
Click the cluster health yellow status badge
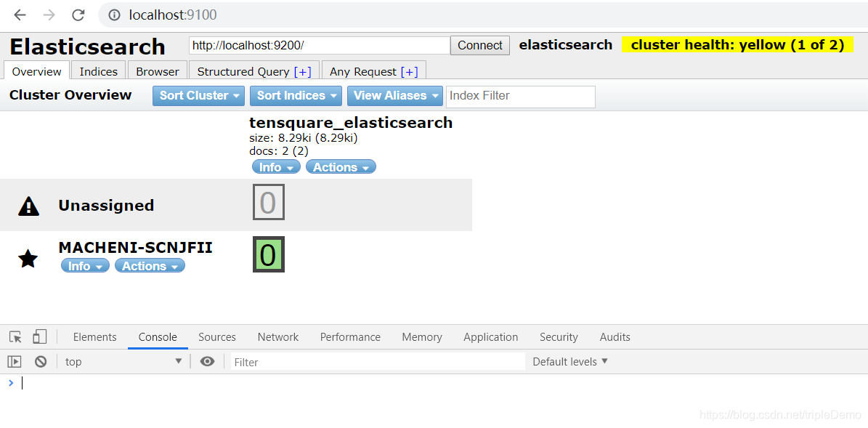pos(737,45)
